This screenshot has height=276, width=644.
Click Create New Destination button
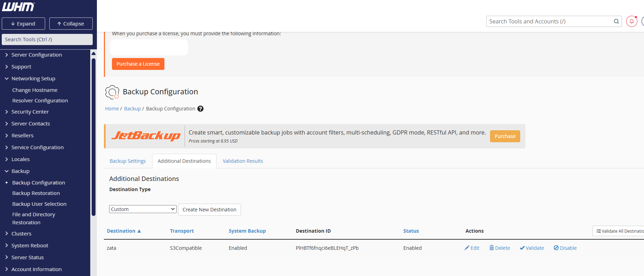coord(209,210)
